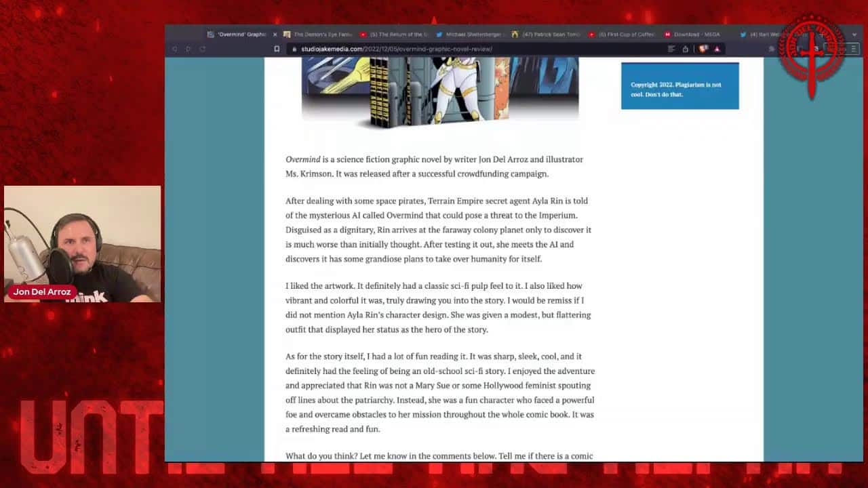This screenshot has width=868, height=488.
Task: Click the blue copyright notice box
Action: click(x=679, y=86)
